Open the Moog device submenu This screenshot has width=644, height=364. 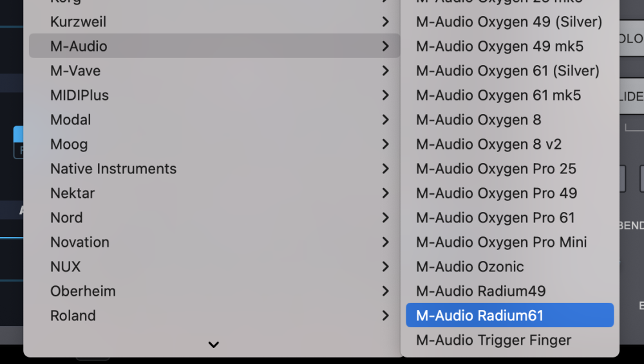click(69, 144)
